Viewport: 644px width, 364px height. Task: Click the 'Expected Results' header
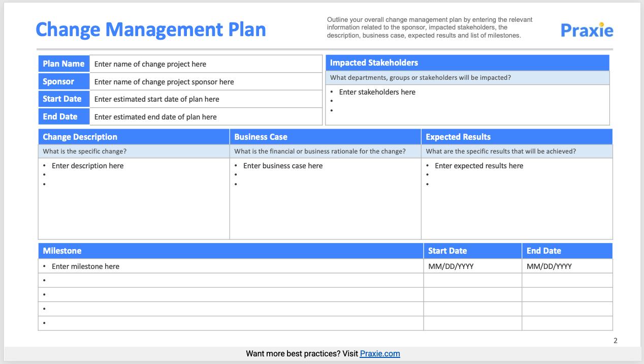click(x=517, y=137)
